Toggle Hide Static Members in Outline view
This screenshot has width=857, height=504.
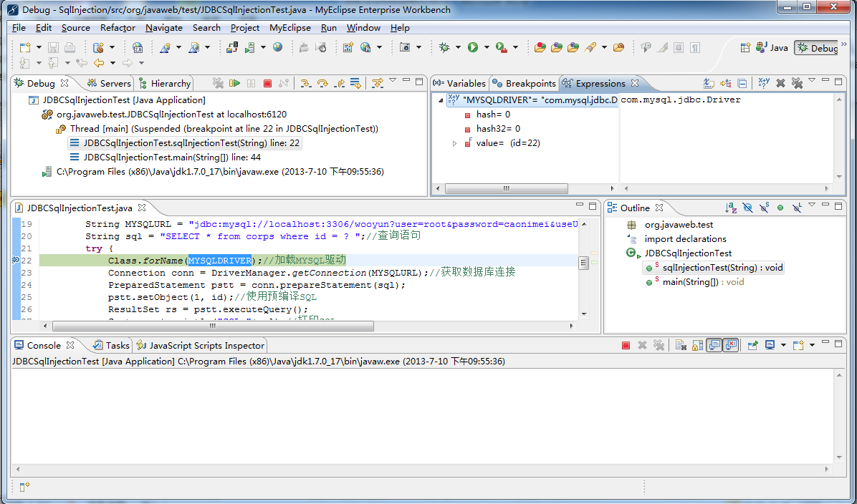click(x=764, y=208)
